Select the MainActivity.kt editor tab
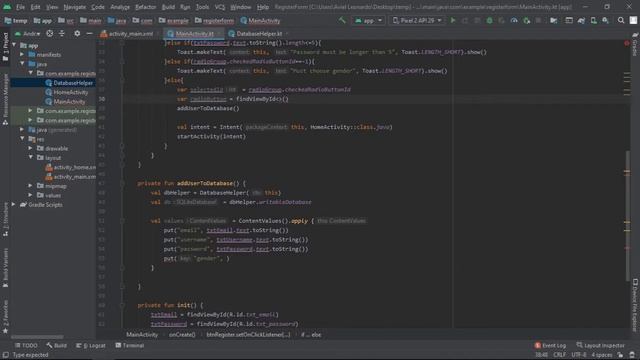 (194, 33)
